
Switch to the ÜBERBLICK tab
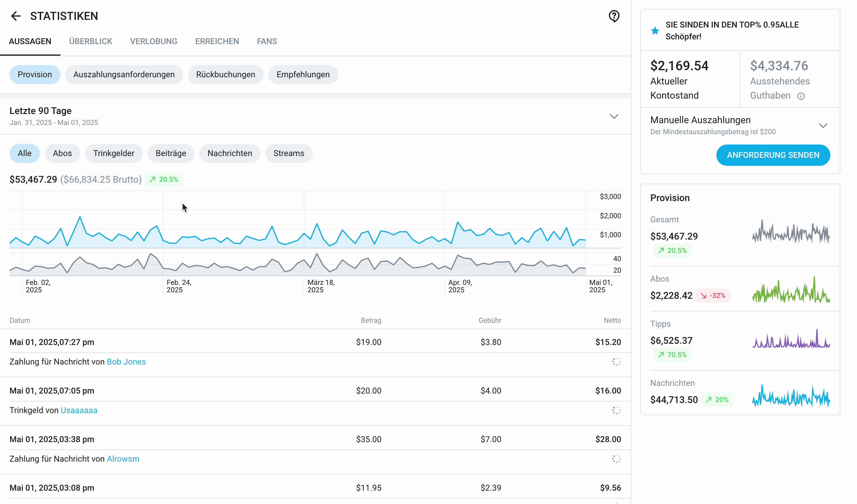pyautogui.click(x=90, y=41)
